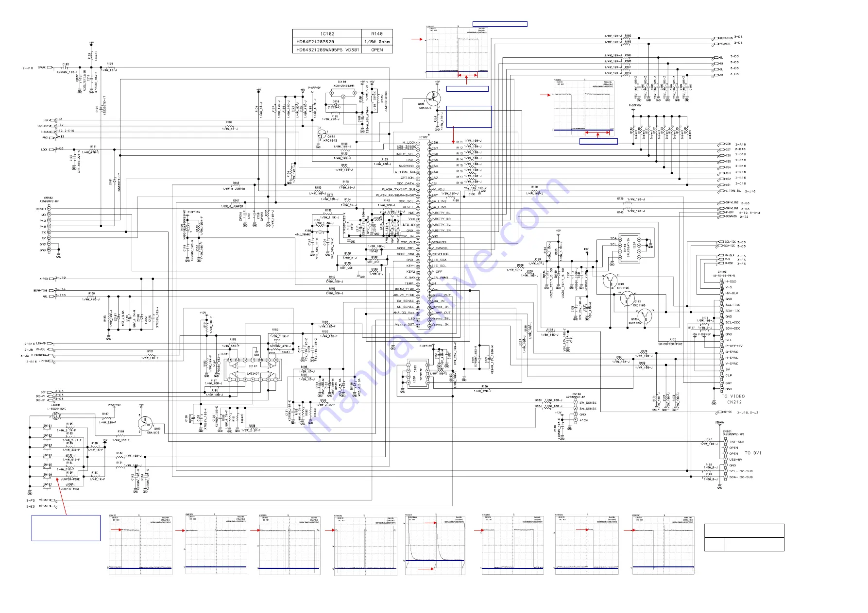Click the G-SYNC pin label on CN103
The width and height of the screenshot is (868, 613).
[732, 352]
